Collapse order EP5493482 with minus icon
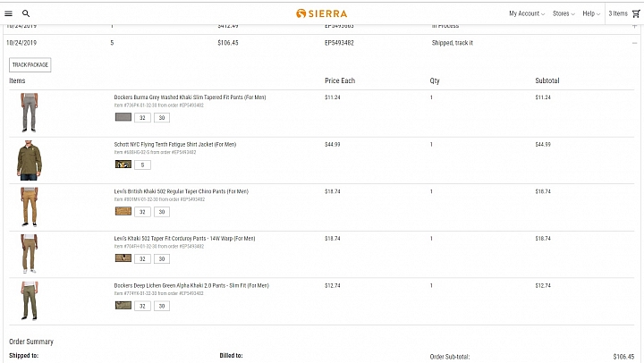Viewport: 644px width, 363px height. click(x=634, y=43)
